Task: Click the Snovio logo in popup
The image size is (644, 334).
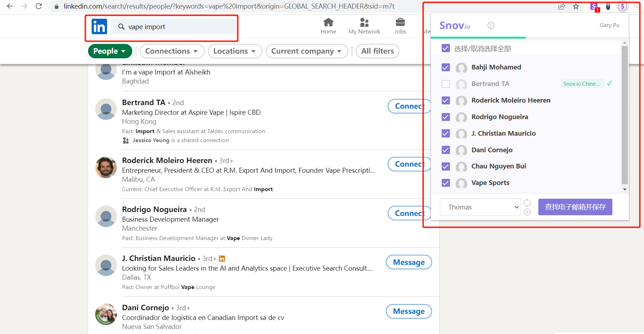Action: click(455, 25)
